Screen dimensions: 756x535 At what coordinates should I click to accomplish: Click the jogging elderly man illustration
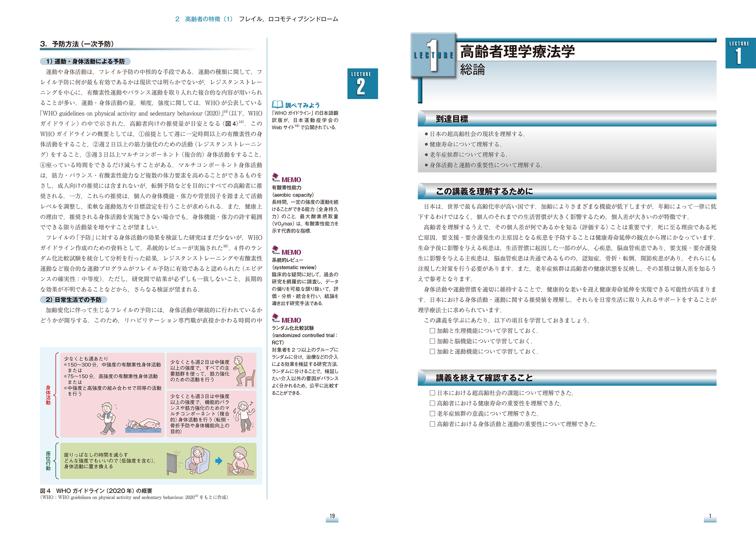(107, 418)
